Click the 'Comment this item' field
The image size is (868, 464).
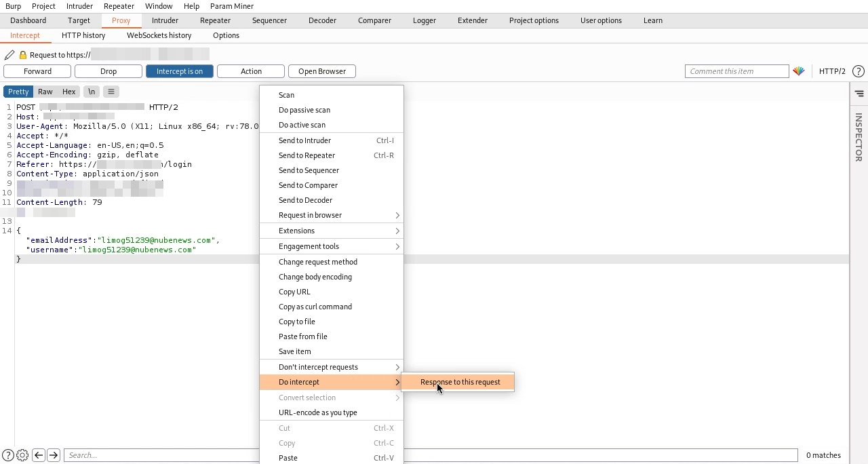(736, 71)
